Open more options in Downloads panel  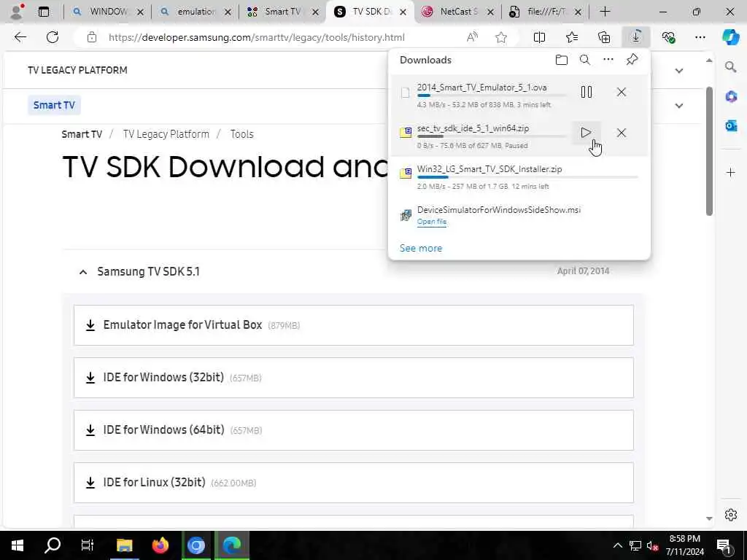608,60
